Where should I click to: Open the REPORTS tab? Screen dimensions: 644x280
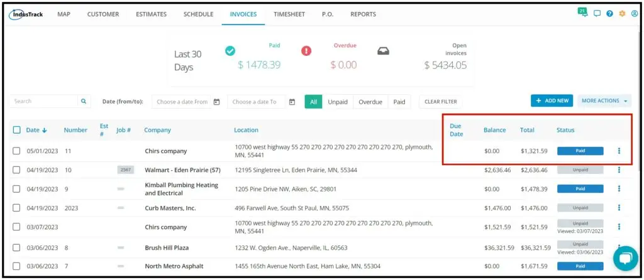363,14
